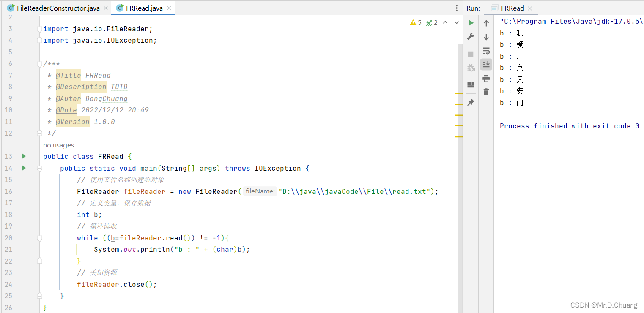The image size is (644, 313).
Task: Open the 2 typos inspection indicator
Action: tap(432, 23)
